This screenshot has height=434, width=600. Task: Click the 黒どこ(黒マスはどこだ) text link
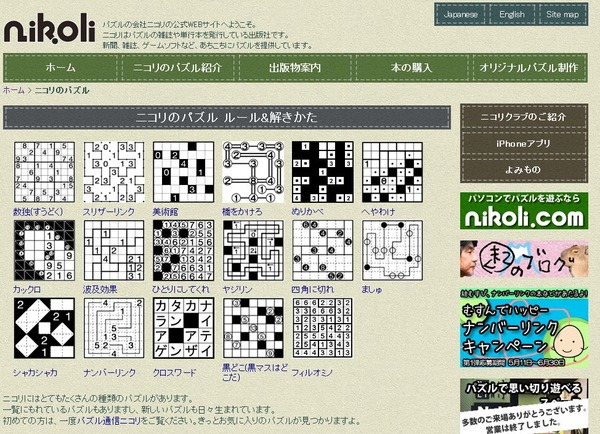click(255, 372)
